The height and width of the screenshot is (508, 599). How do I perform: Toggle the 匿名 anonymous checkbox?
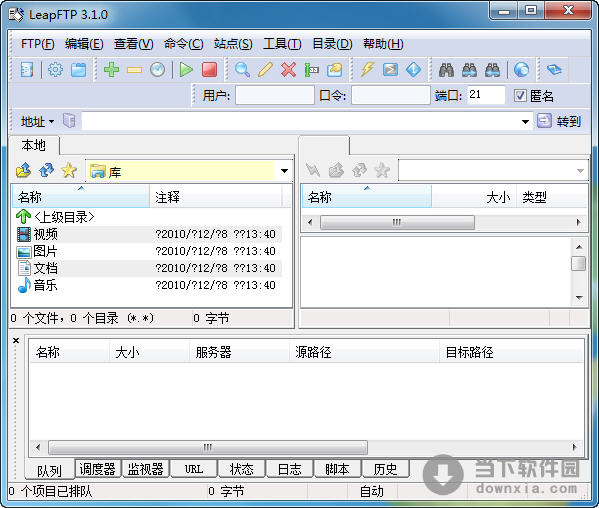coord(520,95)
